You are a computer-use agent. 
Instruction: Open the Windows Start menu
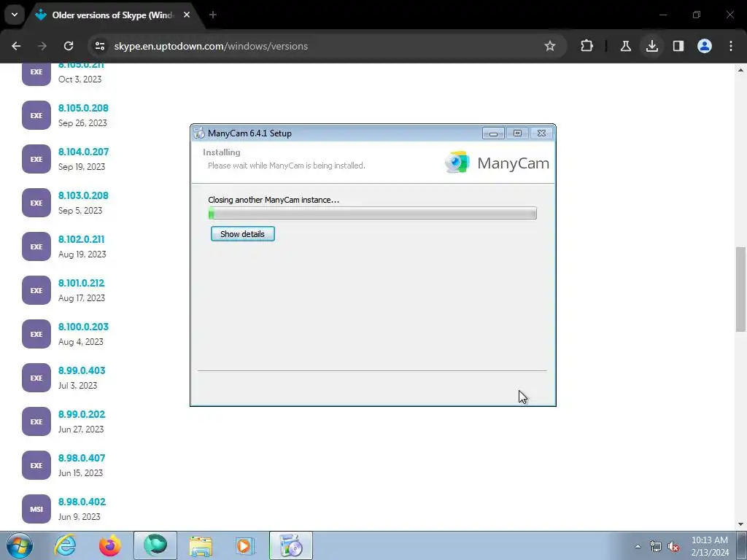[20, 545]
